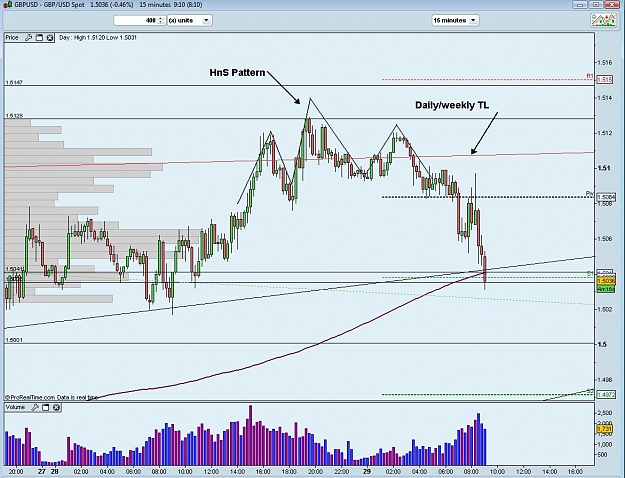Screen dimensions: 625x478
Task: Click the R1 pivot value 1.515 label
Action: click(x=604, y=80)
